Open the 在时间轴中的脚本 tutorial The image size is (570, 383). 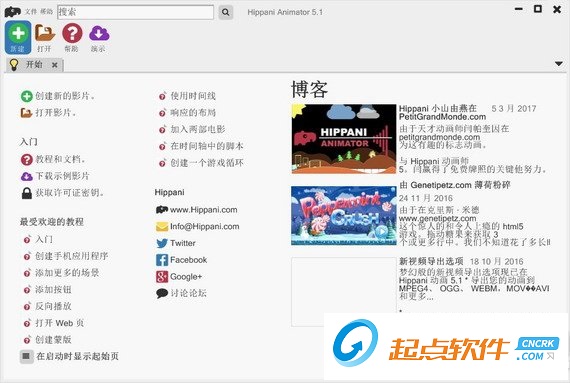coord(207,146)
